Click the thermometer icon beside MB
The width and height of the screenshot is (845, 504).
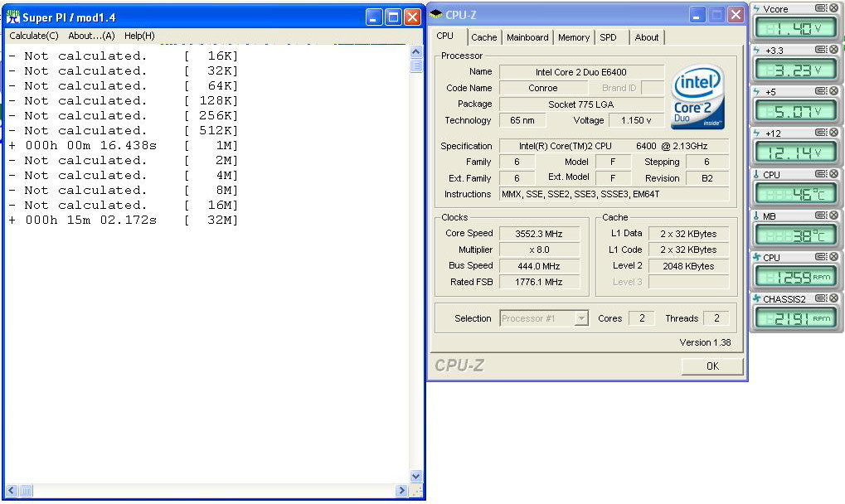(x=756, y=216)
